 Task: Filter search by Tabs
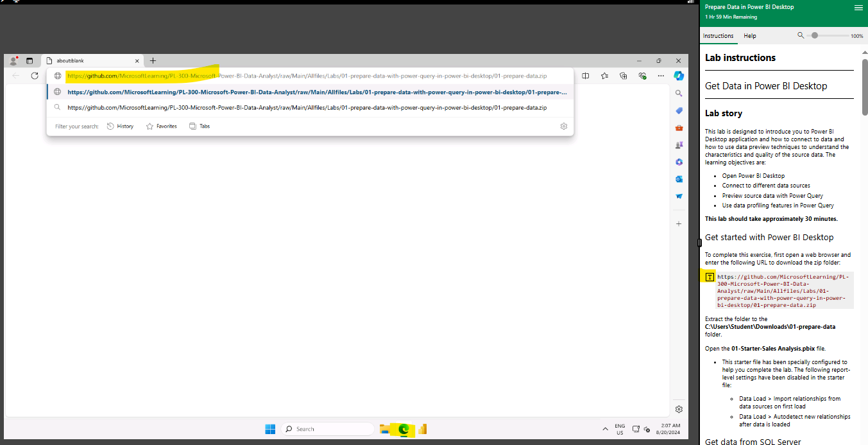(x=199, y=127)
